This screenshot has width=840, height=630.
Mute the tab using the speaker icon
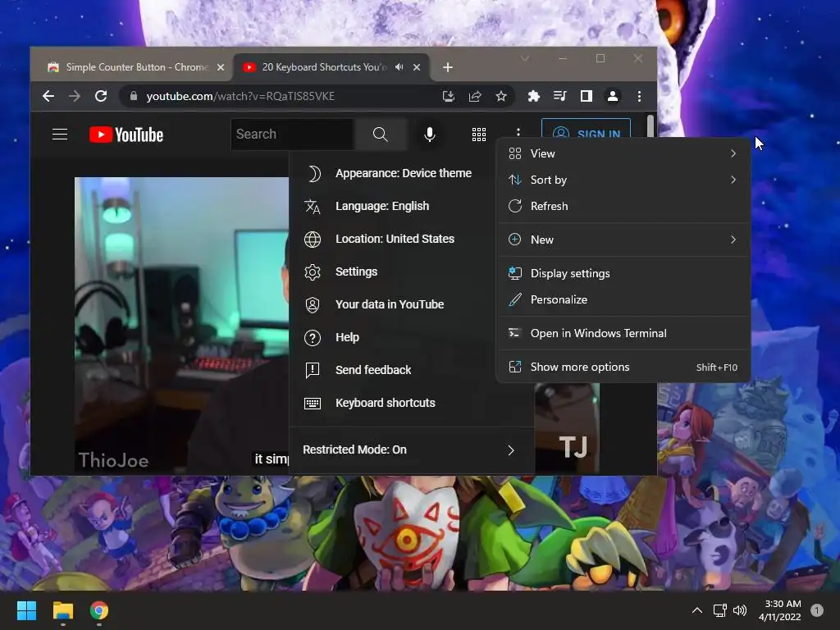tap(399, 67)
